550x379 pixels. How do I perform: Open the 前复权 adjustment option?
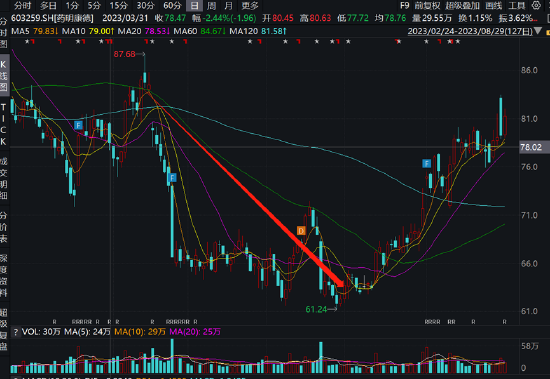coord(427,6)
